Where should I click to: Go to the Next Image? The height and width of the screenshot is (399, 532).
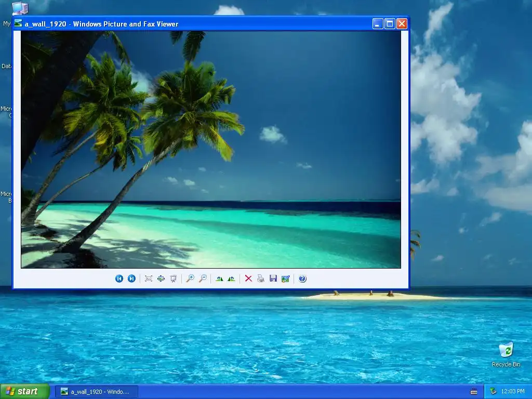tap(131, 278)
